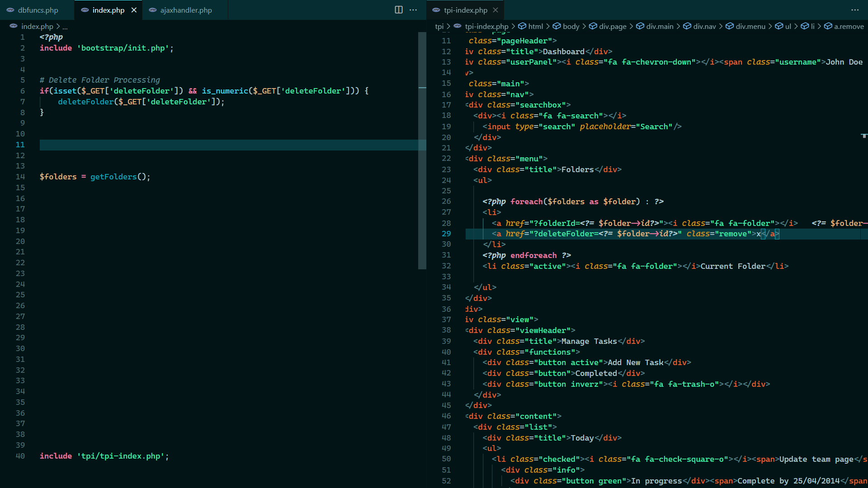Click the ellipsis in left breadcrumb
Image resolution: width=868 pixels, height=488 pixels.
coord(65,26)
